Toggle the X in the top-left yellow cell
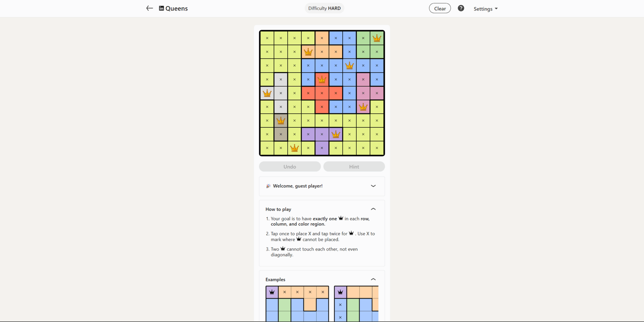Screen dimensions: 644x322 pos(267,38)
